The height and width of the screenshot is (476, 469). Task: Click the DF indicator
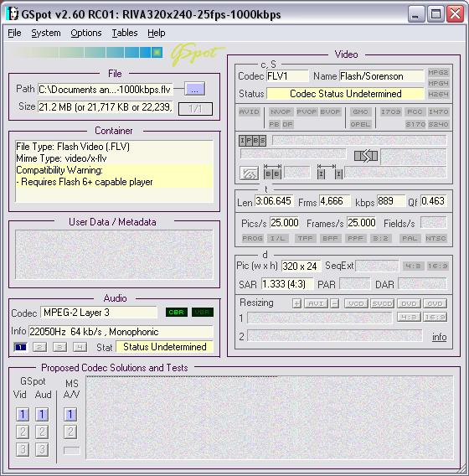[287, 124]
